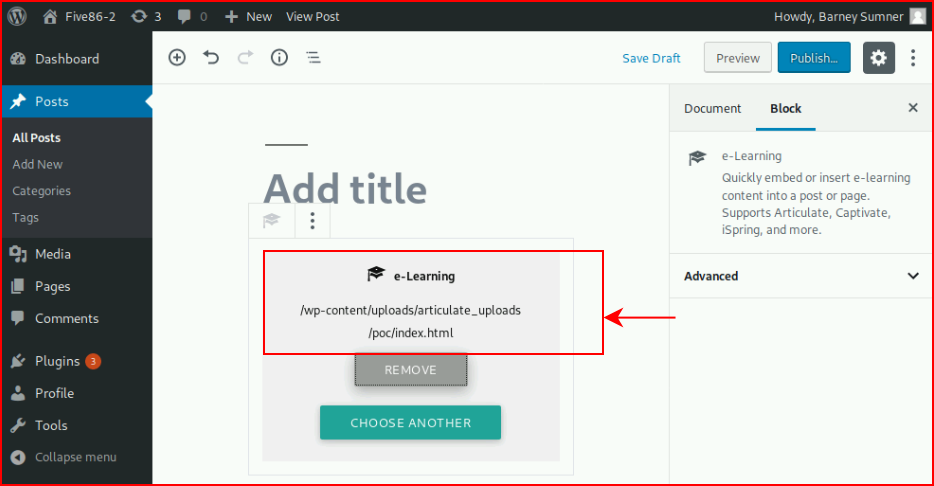Open the Add New post link
The image size is (934, 486).
[x=38, y=164]
